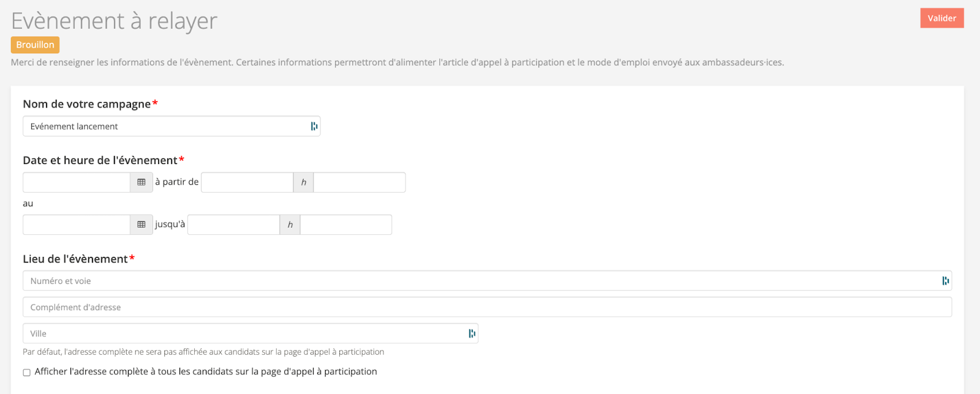Click the end minutes input field

click(345, 225)
